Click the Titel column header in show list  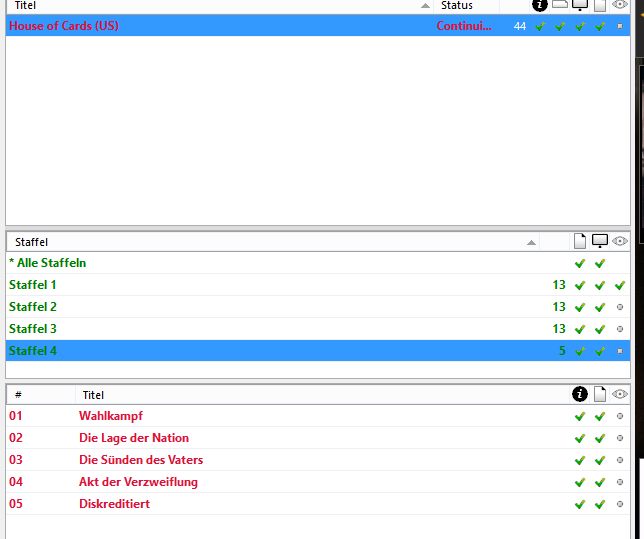click(x=219, y=5)
